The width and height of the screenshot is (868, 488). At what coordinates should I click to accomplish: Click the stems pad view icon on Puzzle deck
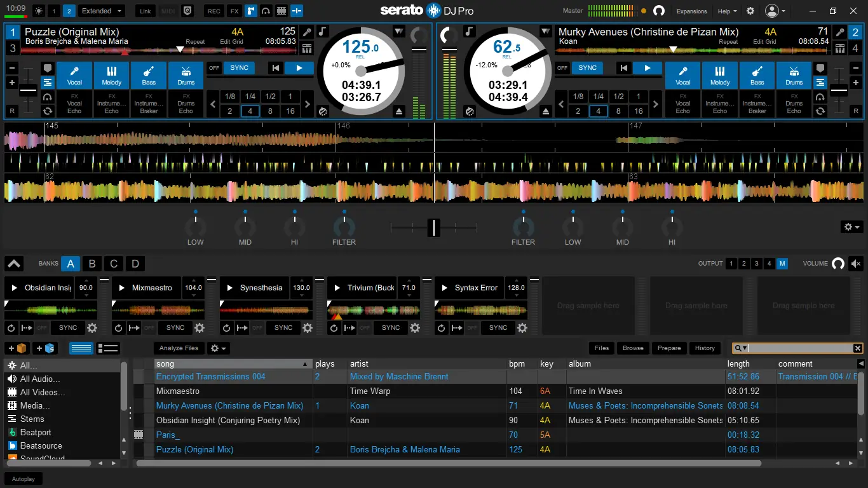coord(48,82)
